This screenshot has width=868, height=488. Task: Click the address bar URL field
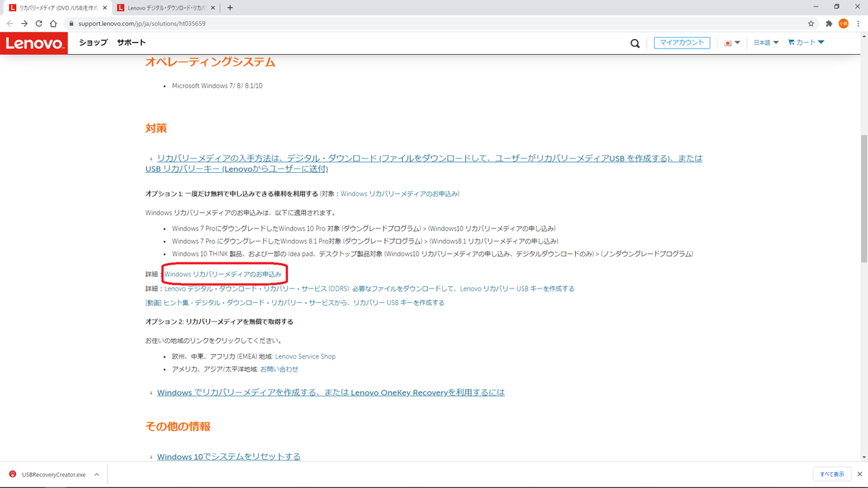click(434, 23)
